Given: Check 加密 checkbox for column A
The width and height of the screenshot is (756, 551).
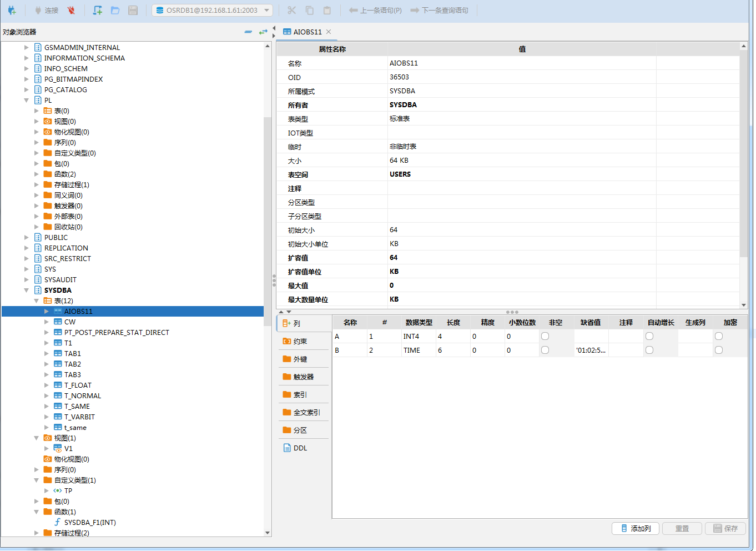Looking at the screenshot, I should click(x=719, y=336).
